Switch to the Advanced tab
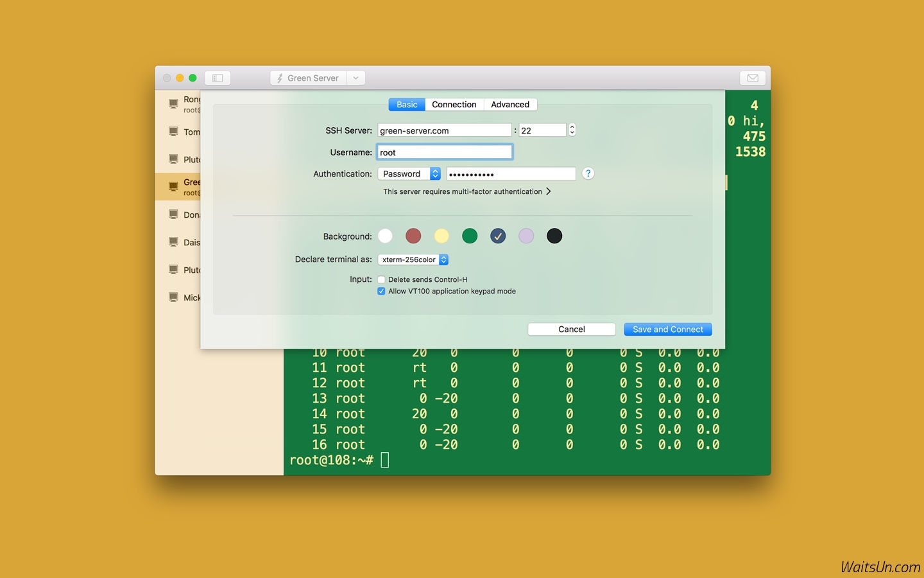The height and width of the screenshot is (578, 924). coord(510,105)
